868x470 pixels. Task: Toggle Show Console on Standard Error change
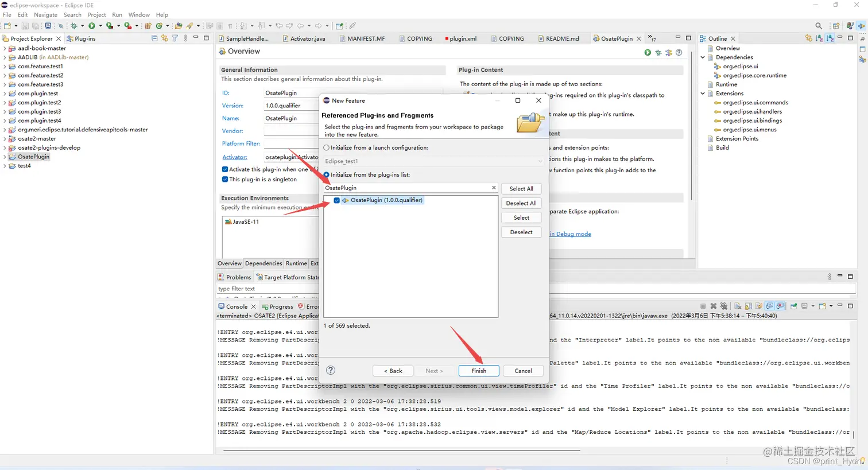coord(780,306)
